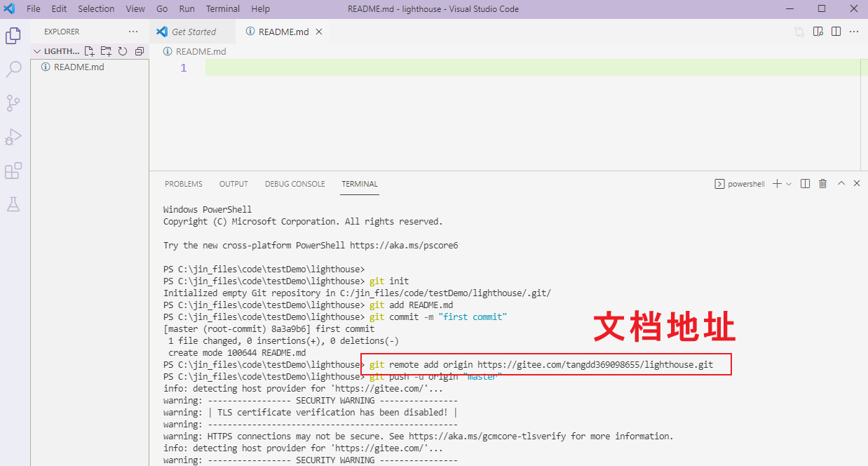Open changes compare icon in editor toolbar
Screen dimensions: 868x466
click(x=799, y=32)
